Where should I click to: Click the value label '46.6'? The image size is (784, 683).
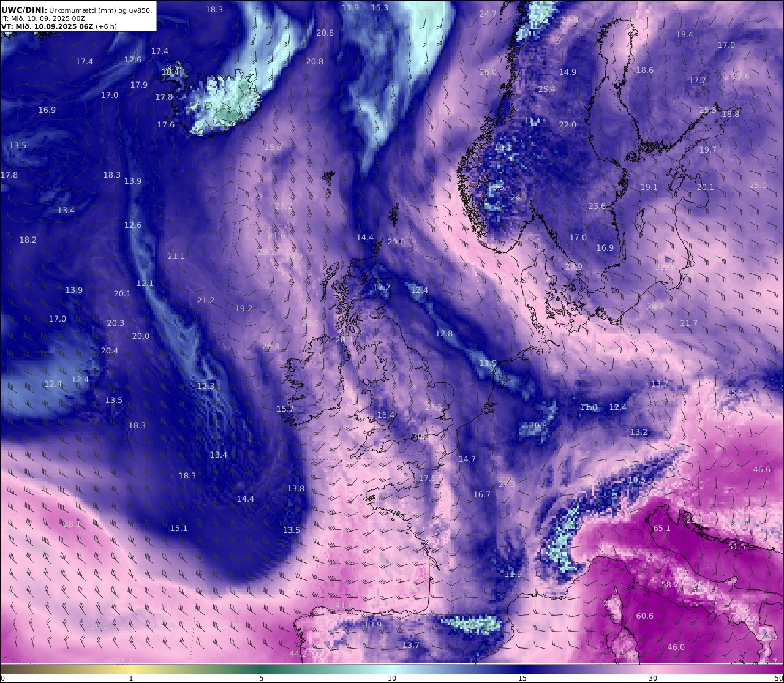click(x=762, y=469)
